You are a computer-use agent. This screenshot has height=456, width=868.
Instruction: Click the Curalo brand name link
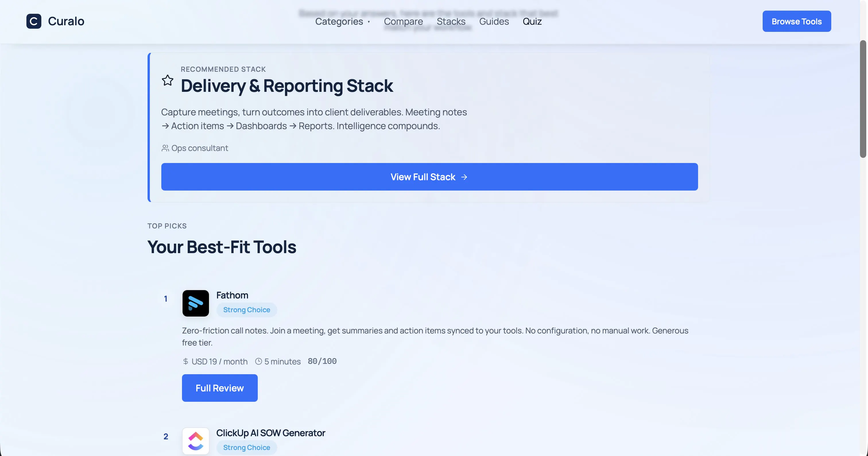tap(66, 21)
